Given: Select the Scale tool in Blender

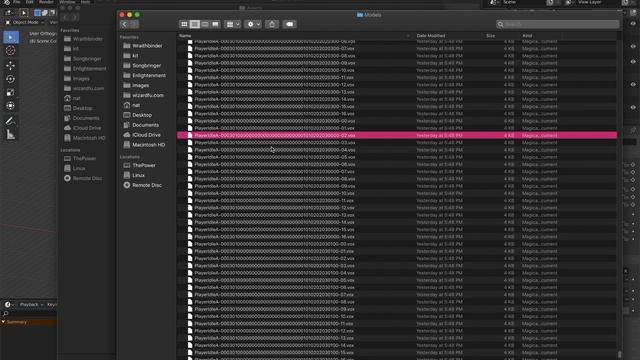Looking at the screenshot, I should click(11, 93).
